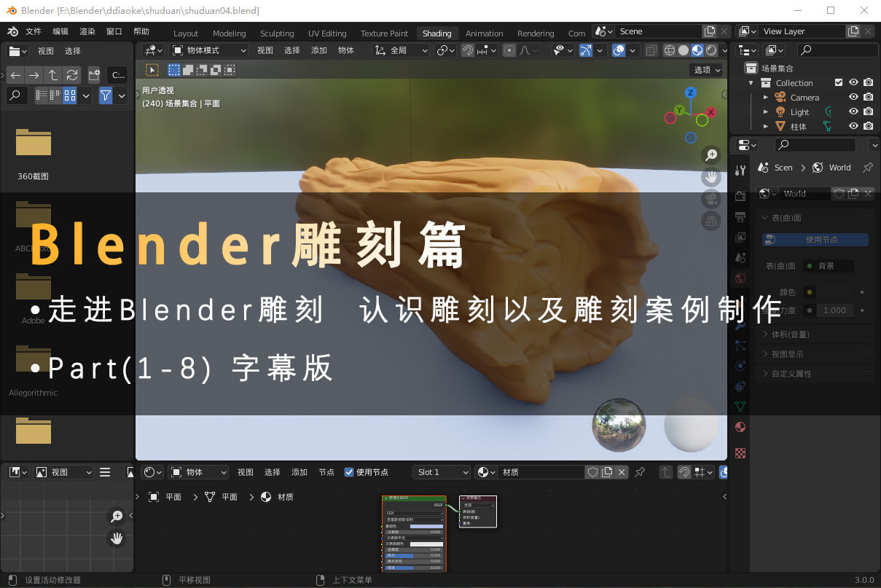Create a new folder in file browser
Screen dimensions: 881x588
pos(94,75)
